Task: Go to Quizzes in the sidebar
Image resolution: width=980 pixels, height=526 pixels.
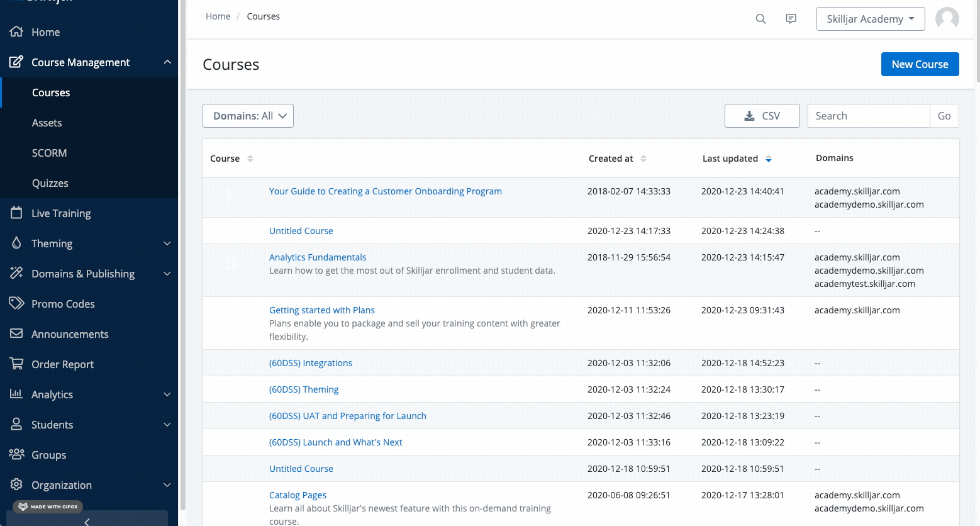Action: point(50,183)
